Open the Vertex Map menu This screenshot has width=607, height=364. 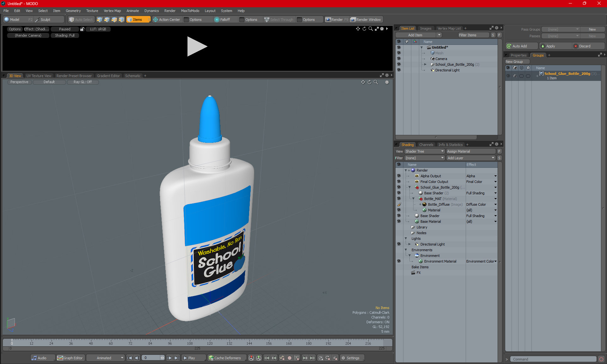112,11
